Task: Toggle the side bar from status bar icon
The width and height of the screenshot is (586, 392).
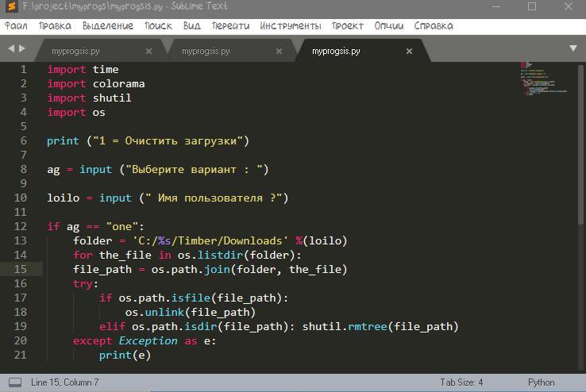Action: [13, 382]
